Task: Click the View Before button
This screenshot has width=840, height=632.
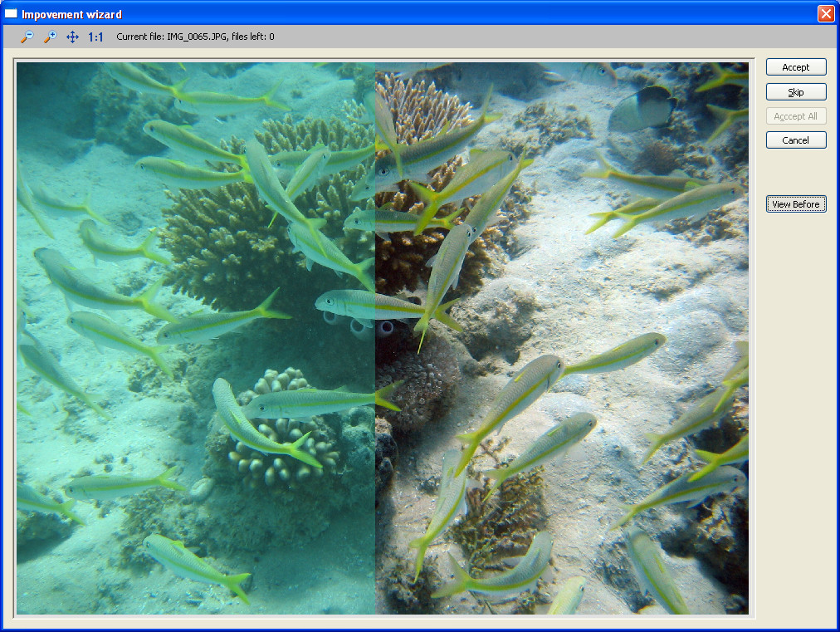Action: (796, 203)
